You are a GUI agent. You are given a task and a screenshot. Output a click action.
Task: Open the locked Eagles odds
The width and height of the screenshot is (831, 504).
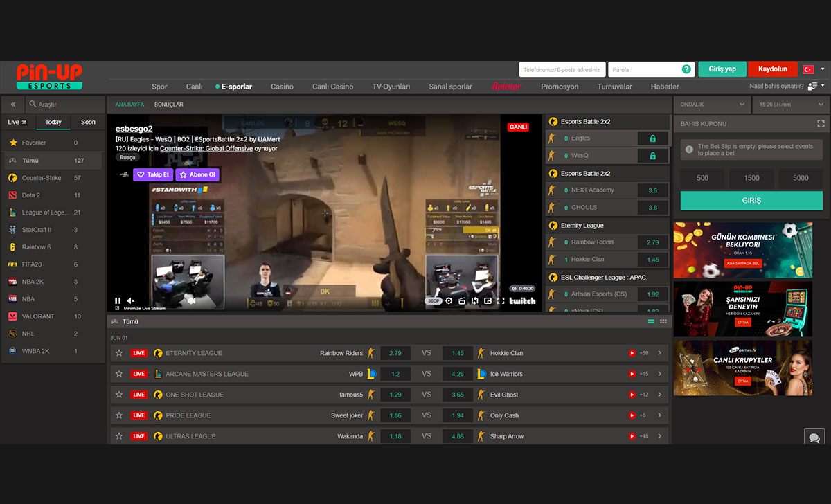652,138
